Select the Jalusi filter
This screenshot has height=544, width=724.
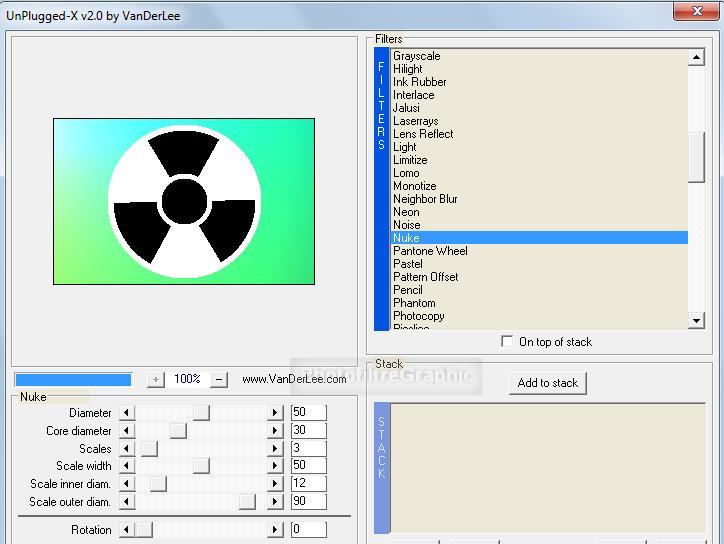point(539,108)
